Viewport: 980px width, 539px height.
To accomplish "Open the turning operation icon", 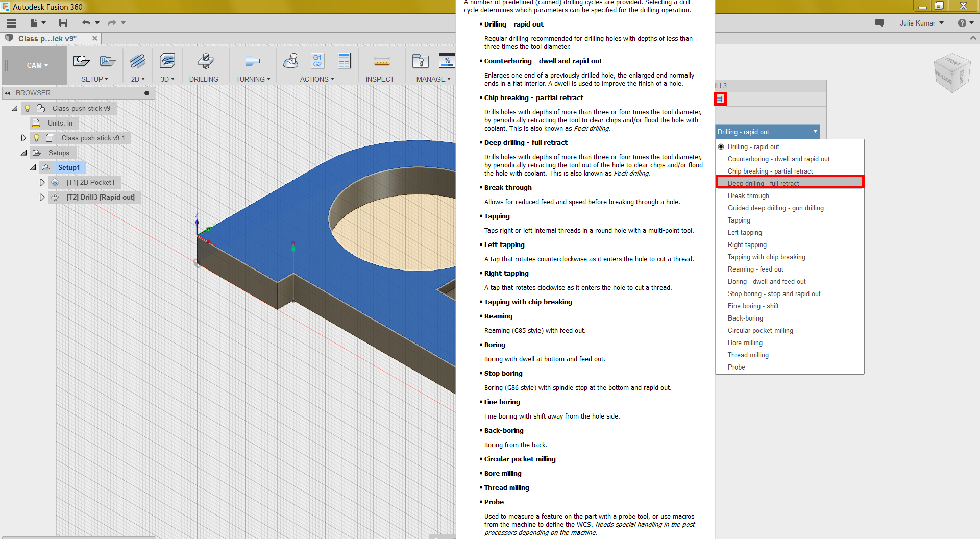I will point(253,61).
